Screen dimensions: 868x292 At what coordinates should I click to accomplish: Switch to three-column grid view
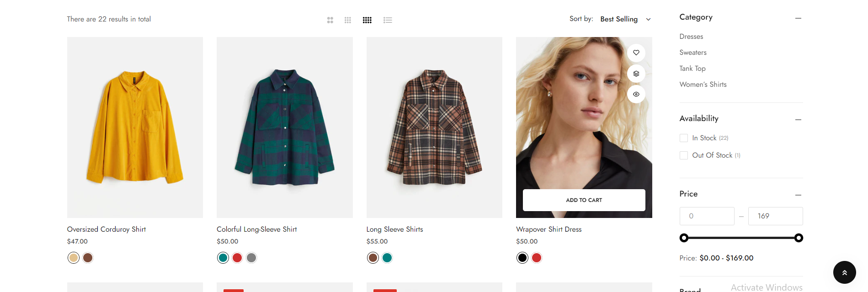coord(348,20)
